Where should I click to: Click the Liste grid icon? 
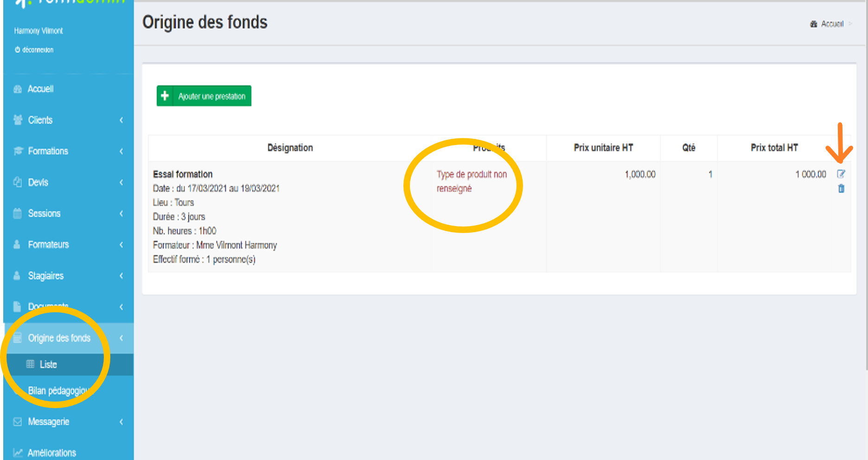[x=30, y=364]
